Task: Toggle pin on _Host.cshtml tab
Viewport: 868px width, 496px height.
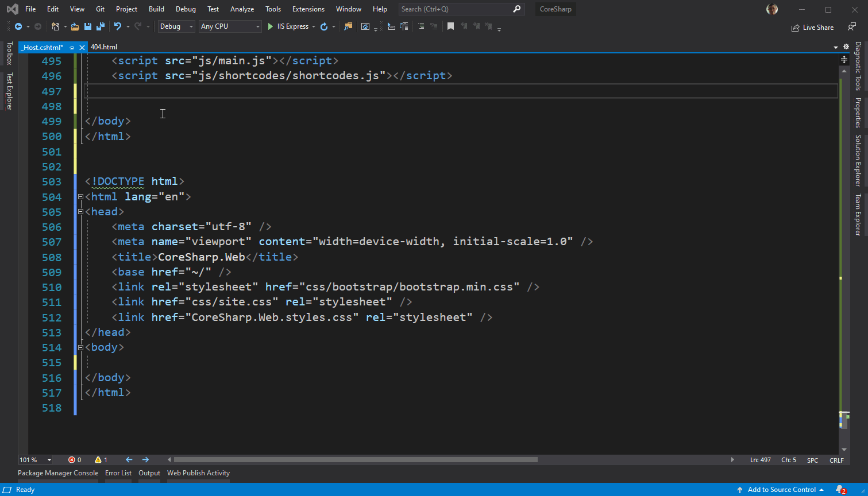Action: (72, 48)
